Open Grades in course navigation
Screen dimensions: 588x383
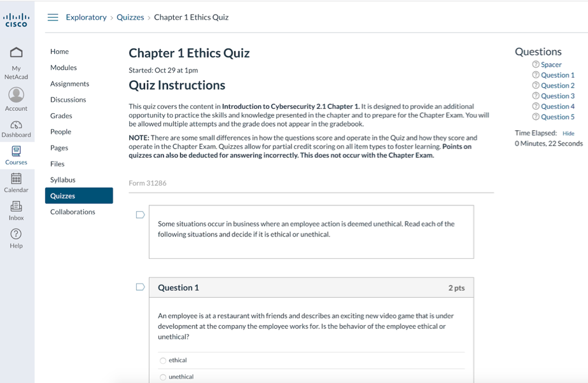[61, 116]
